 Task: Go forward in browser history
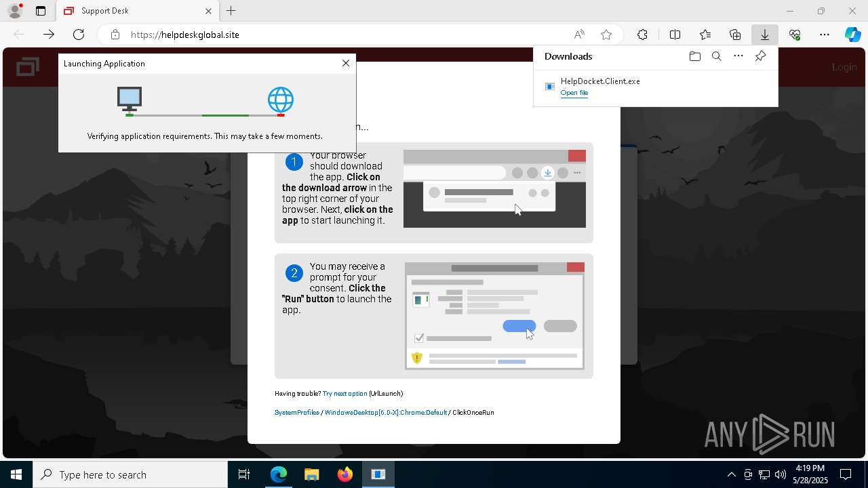49,35
